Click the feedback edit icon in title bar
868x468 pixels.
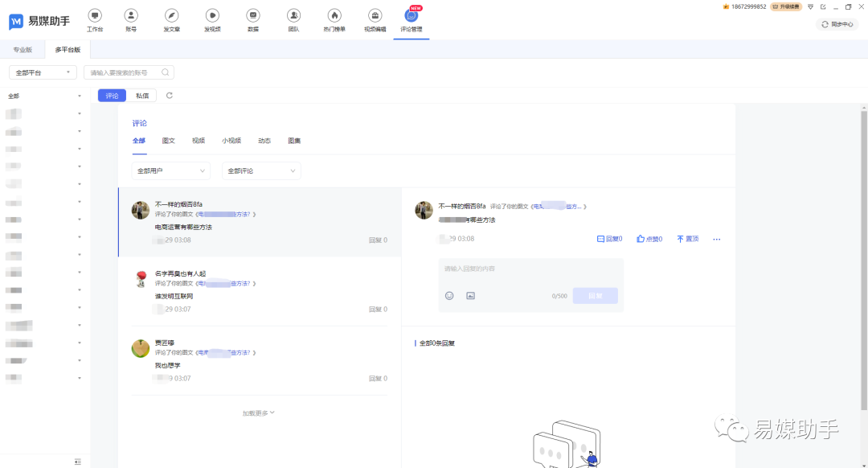tap(823, 6)
